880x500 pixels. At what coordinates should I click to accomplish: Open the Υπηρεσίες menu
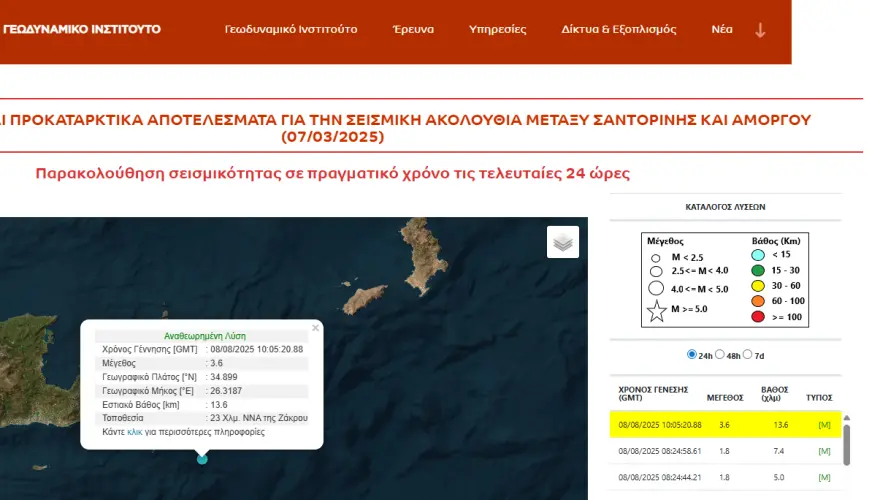498,29
